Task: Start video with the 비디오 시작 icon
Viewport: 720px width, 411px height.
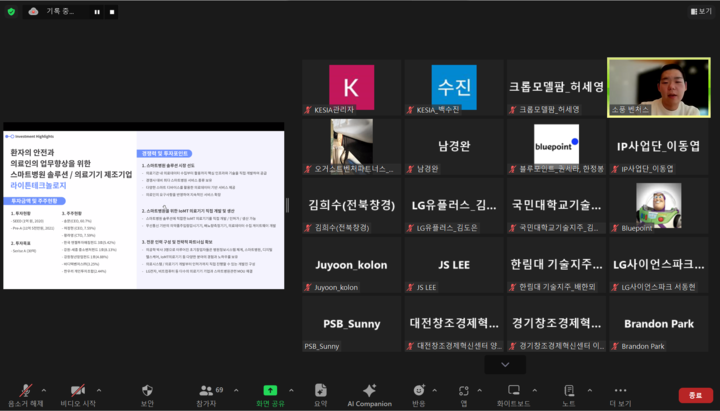Action: [77, 390]
